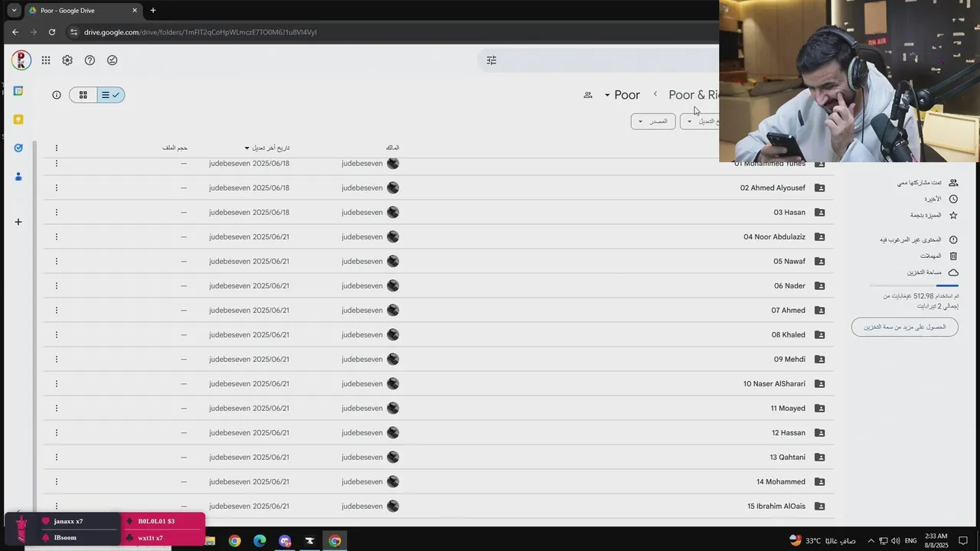The width and height of the screenshot is (980, 551).
Task: Open Chrome tab search dropdown arrow
Action: (14, 10)
